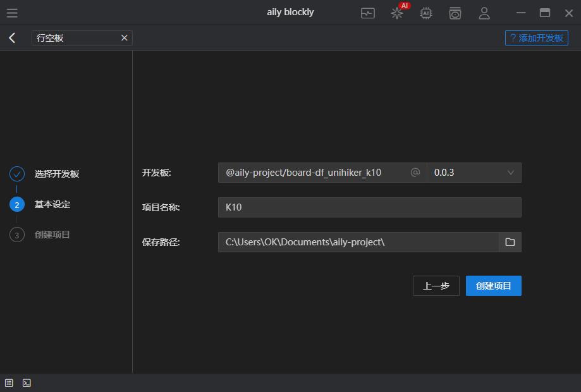Viewport: 581px width, 392px height.
Task: Click the 项目名称 K10 input field
Action: pos(369,207)
